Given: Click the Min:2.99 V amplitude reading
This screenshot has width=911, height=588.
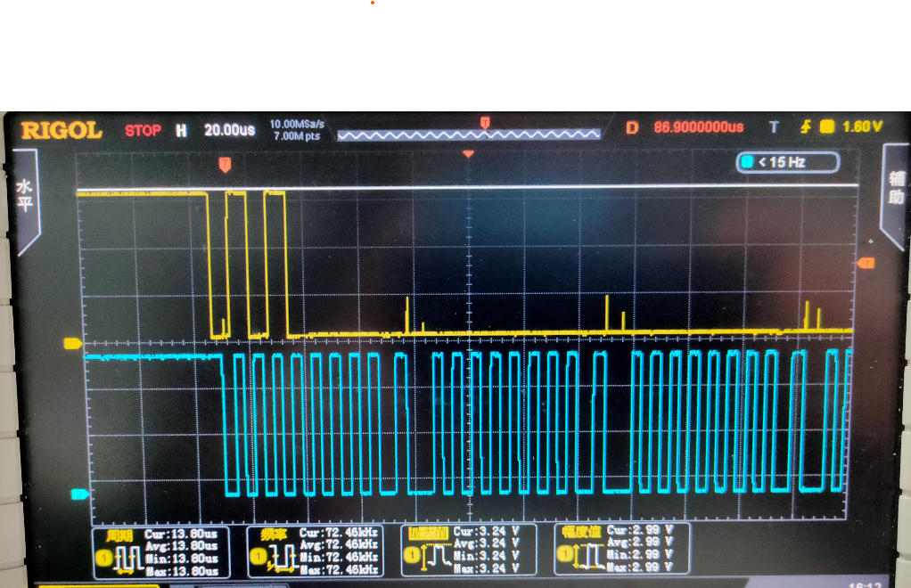Looking at the screenshot, I should (x=640, y=554).
